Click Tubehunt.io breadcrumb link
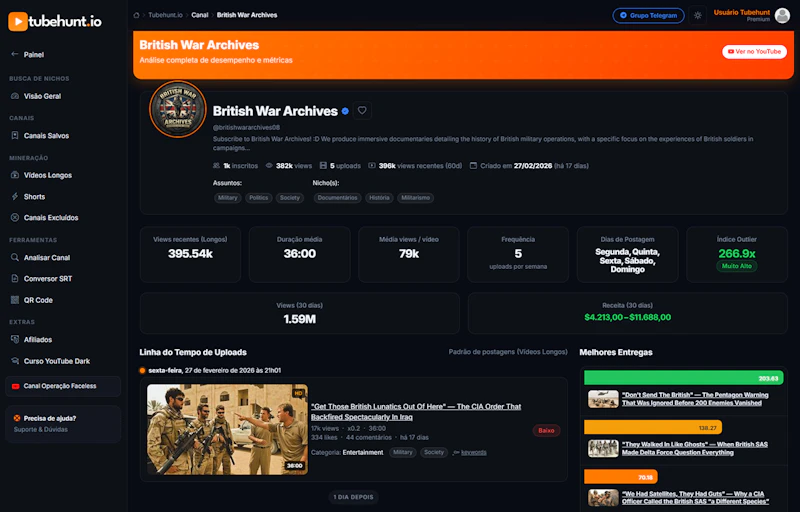This screenshot has width=800, height=512. [x=165, y=15]
